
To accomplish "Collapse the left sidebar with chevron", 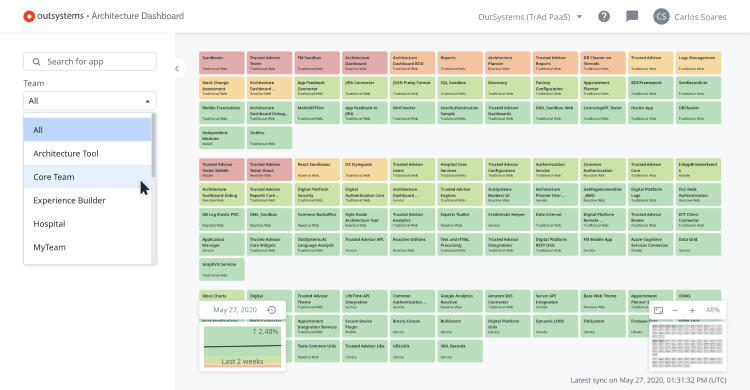I will point(177,68).
